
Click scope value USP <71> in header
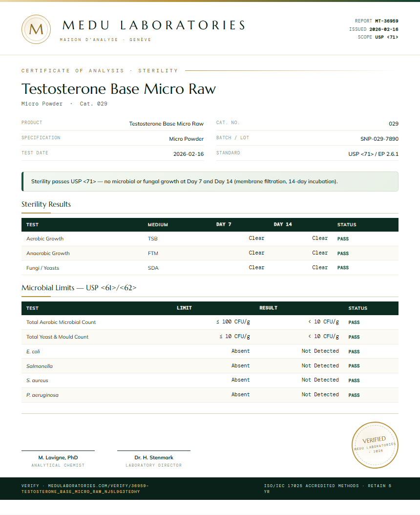click(386, 37)
